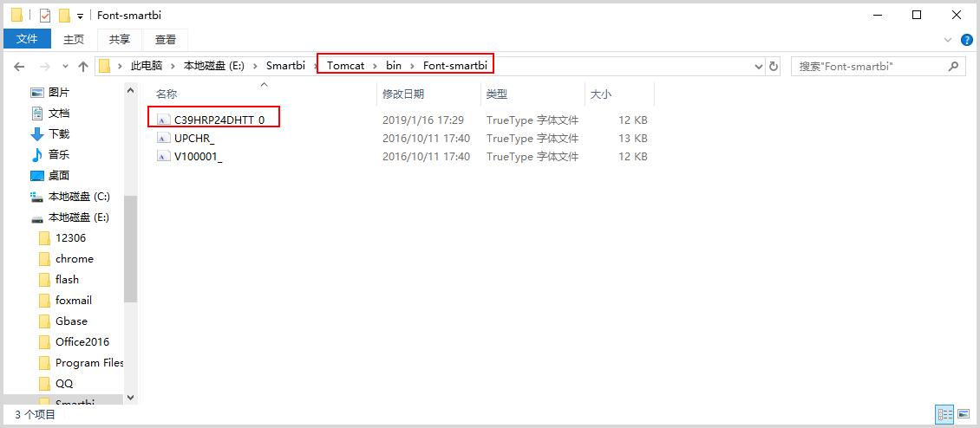980x428 pixels.
Task: Open 下载 in the navigation pane
Action: click(59, 133)
